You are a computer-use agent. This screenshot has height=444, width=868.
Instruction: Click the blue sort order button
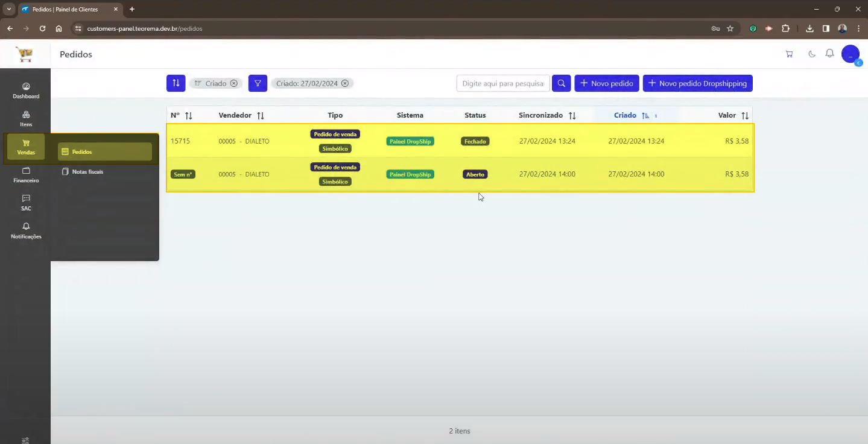point(176,83)
